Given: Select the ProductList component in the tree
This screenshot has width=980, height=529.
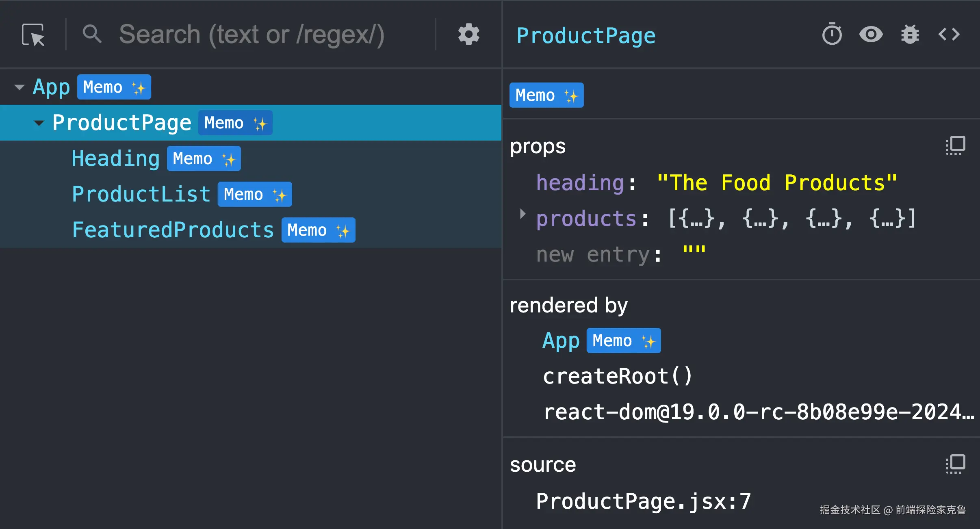Looking at the screenshot, I should (x=141, y=194).
